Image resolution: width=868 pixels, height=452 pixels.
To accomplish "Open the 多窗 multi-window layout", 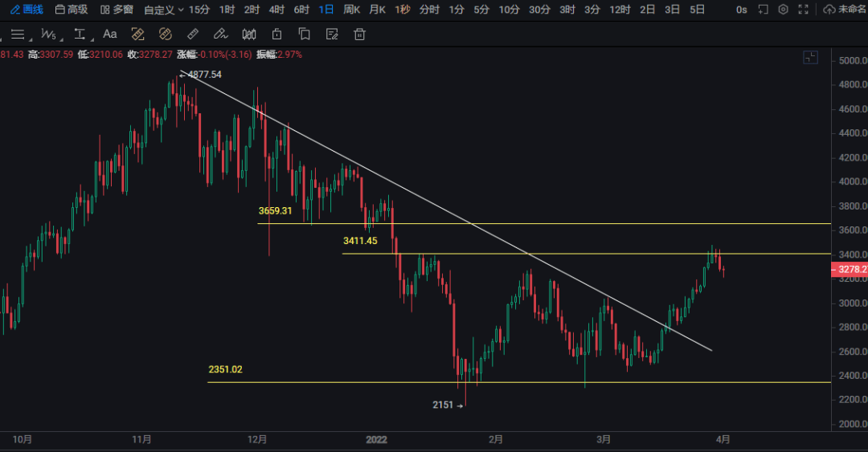I will coord(117,10).
